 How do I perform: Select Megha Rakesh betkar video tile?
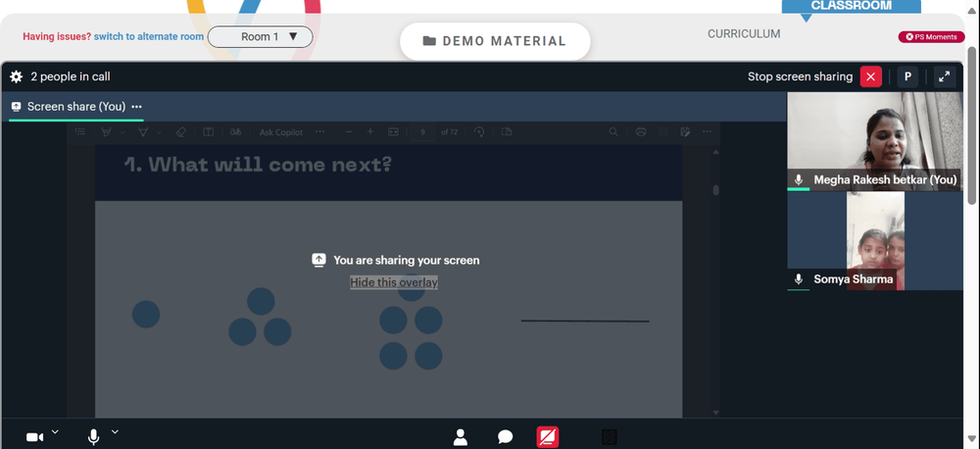point(874,141)
